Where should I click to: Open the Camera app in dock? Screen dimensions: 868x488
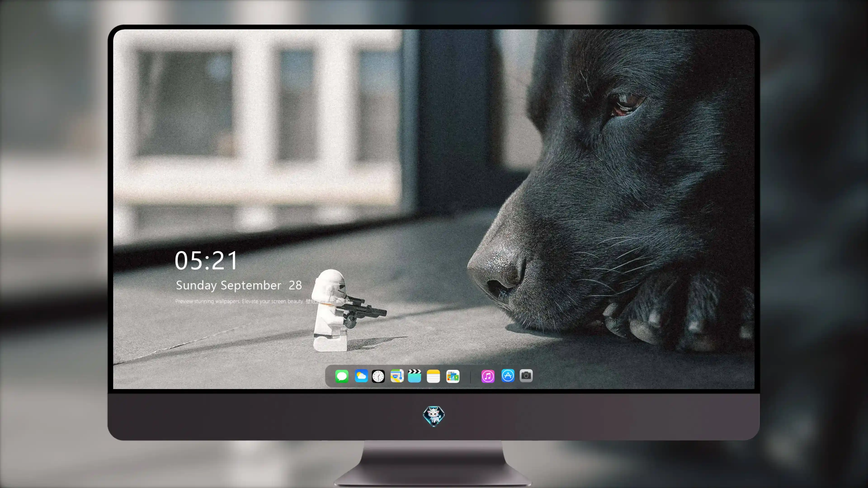pos(526,376)
